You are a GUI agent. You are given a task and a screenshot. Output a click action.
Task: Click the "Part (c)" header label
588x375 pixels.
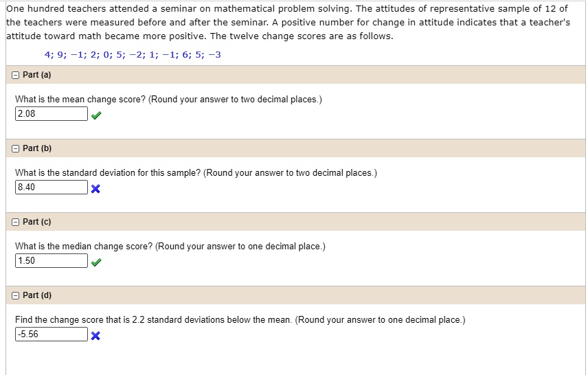click(37, 222)
